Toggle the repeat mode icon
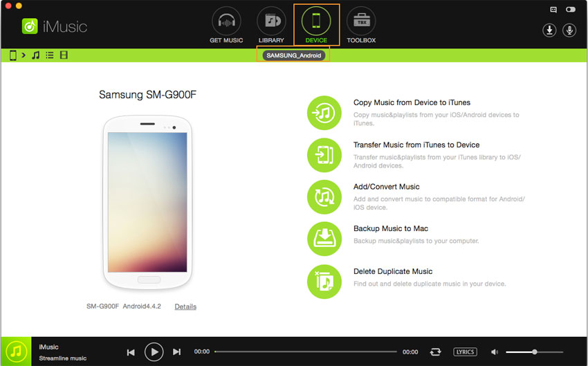 [x=435, y=351]
